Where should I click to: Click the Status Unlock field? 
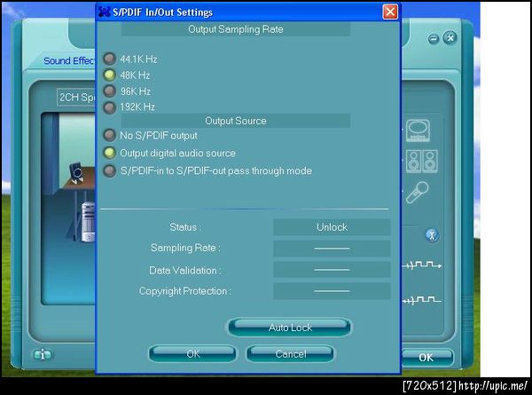(x=332, y=227)
